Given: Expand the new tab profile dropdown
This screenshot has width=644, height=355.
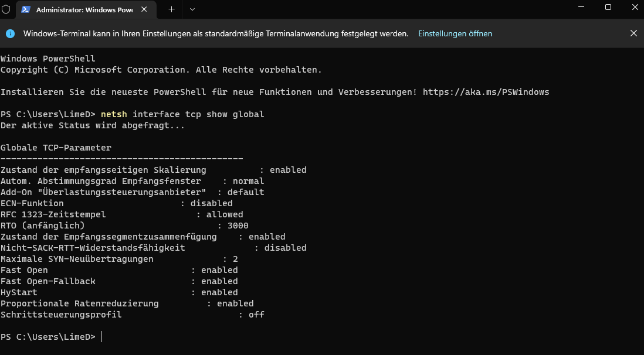Looking at the screenshot, I should pyautogui.click(x=192, y=9).
